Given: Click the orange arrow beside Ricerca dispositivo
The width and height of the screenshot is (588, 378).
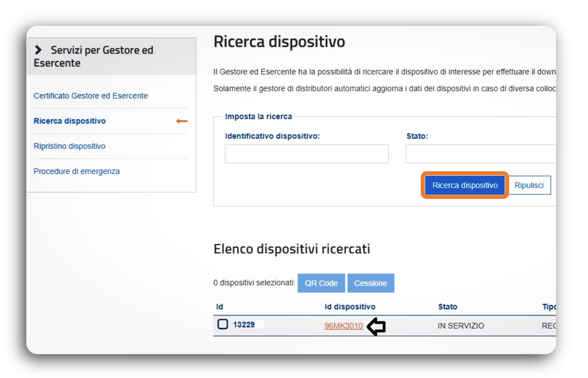Looking at the screenshot, I should [182, 121].
